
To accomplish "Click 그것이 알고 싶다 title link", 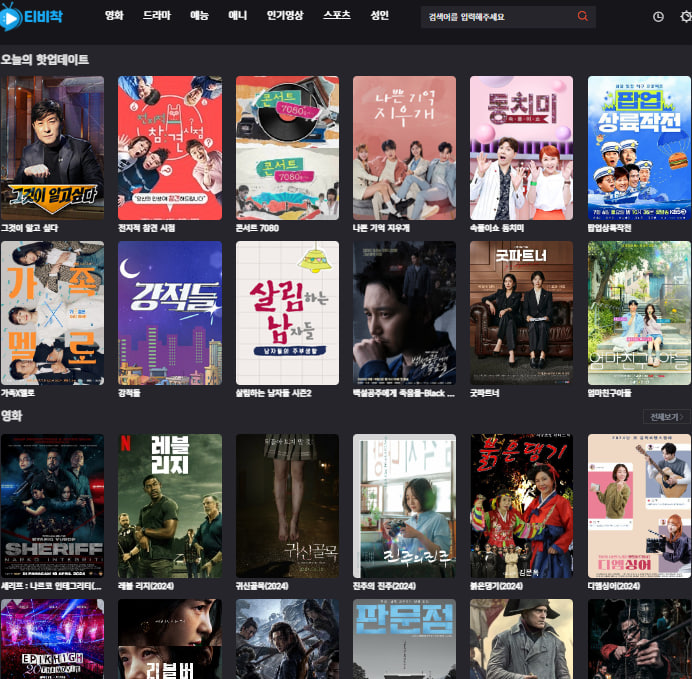I will tap(30, 228).
